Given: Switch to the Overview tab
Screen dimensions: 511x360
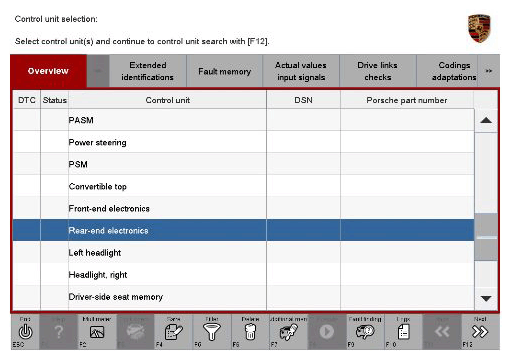Looking at the screenshot, I should click(x=48, y=71).
